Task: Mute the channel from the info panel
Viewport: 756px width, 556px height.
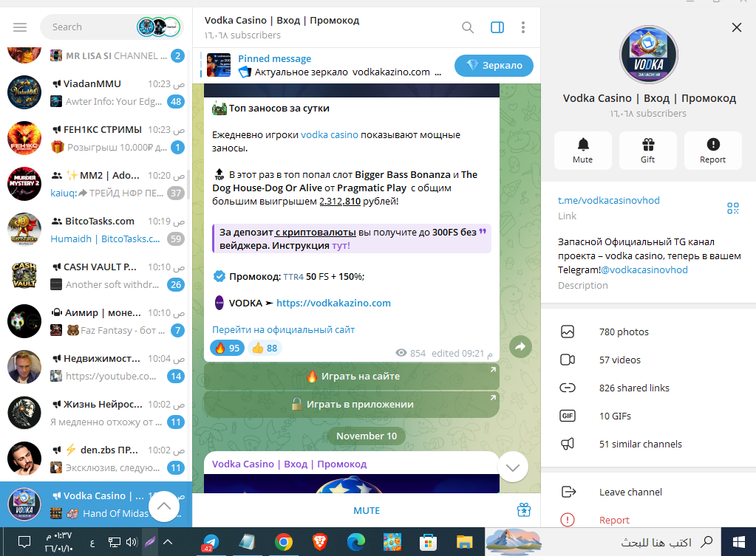Action: 583,151
